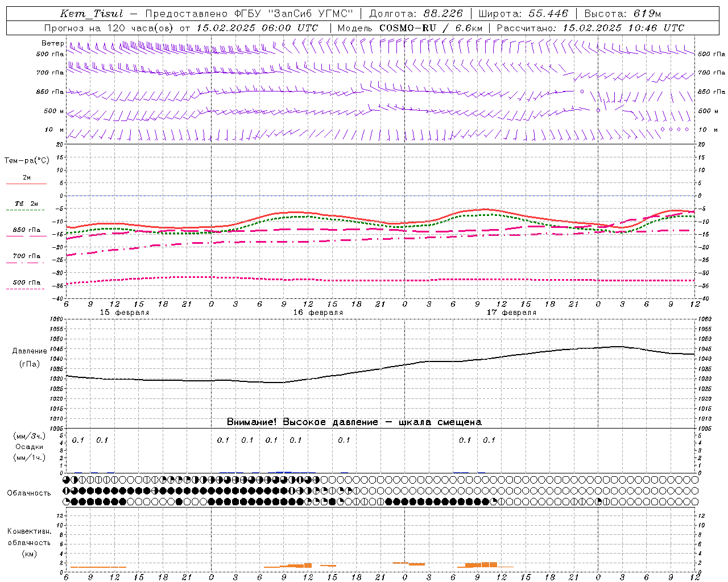728x582 pixels.
Task: Click the 15 февраля date label
Action: coord(125,313)
